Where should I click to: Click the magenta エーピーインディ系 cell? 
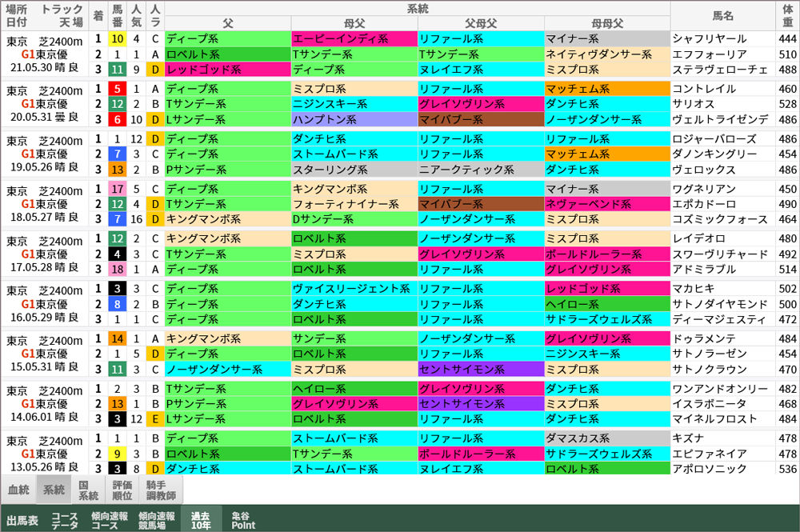click(x=353, y=38)
